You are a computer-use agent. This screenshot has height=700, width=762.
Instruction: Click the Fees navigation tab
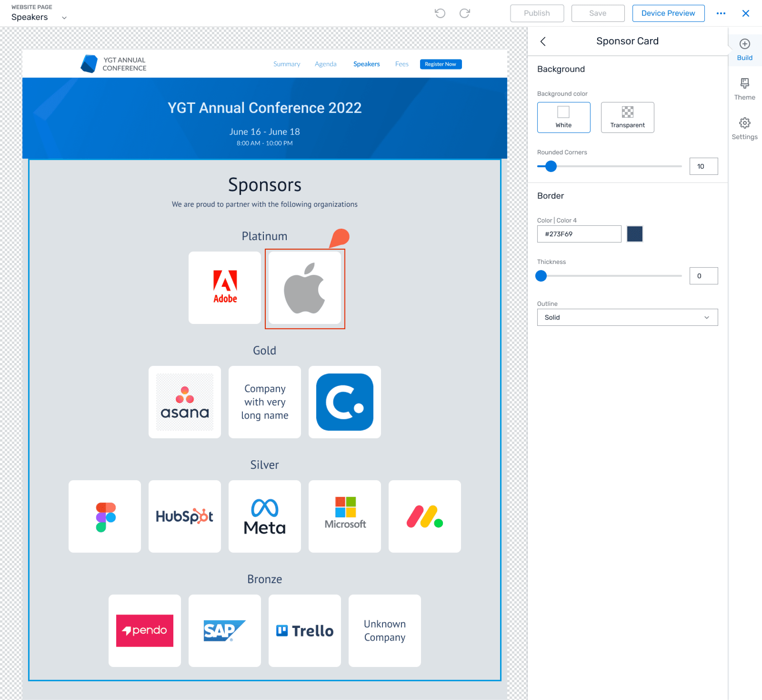[401, 64]
